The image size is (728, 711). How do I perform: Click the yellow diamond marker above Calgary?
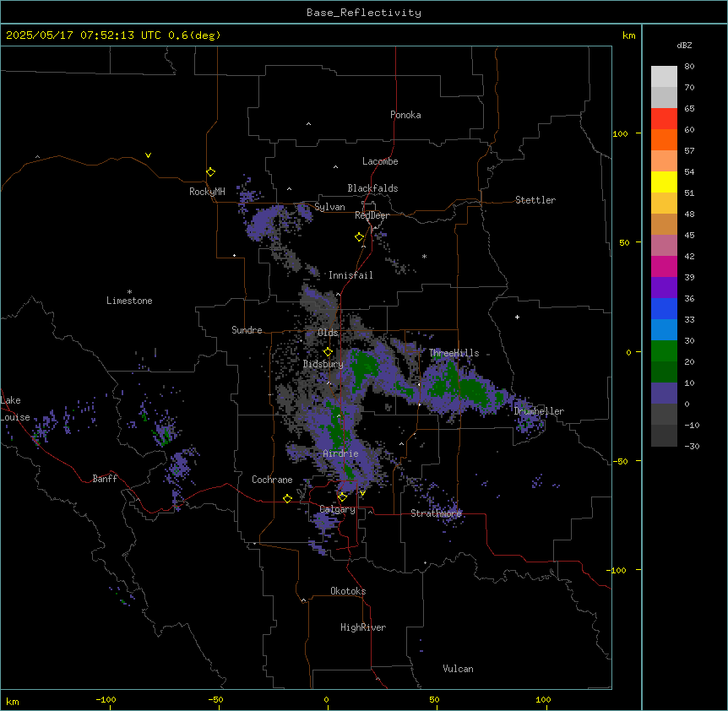coord(342,497)
